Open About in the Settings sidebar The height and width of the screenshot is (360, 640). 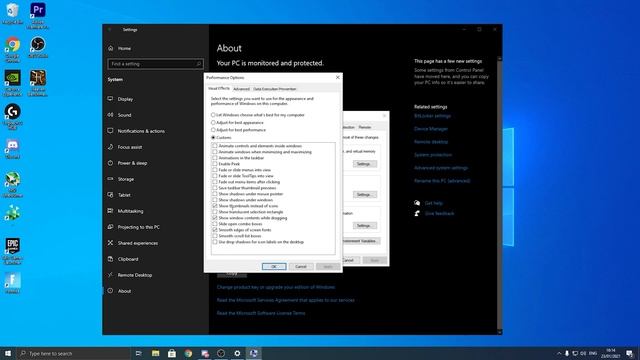point(124,291)
